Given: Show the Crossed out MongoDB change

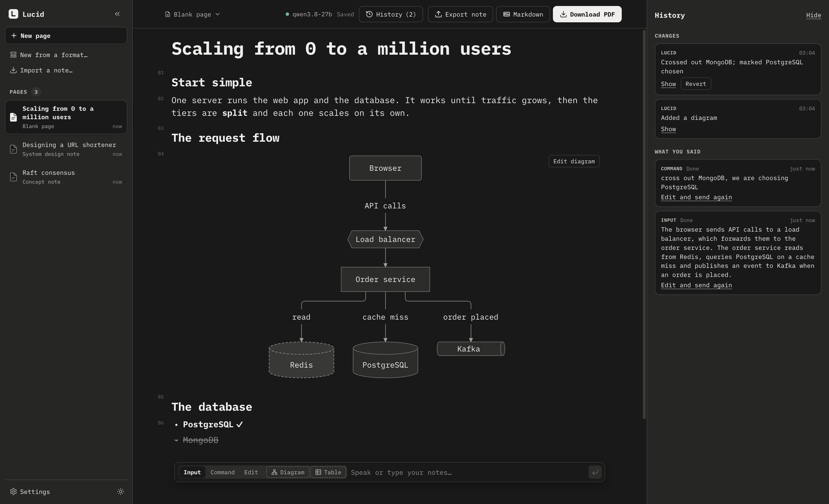Looking at the screenshot, I should [x=668, y=84].
